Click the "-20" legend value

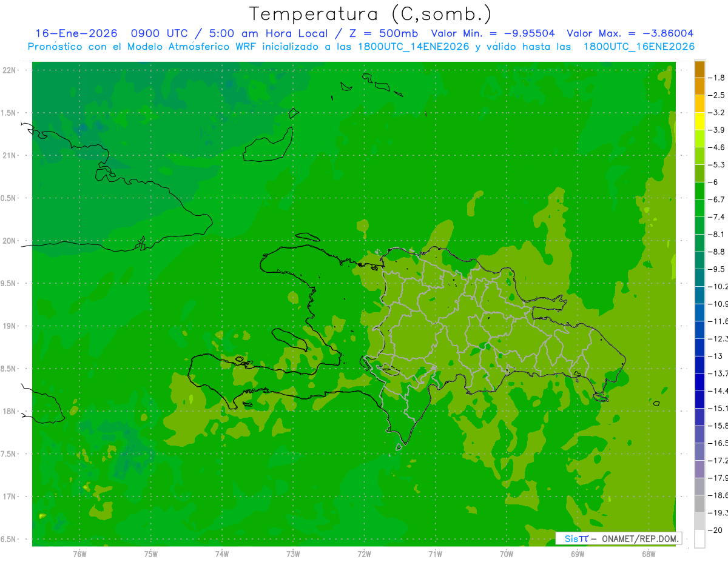pos(716,530)
